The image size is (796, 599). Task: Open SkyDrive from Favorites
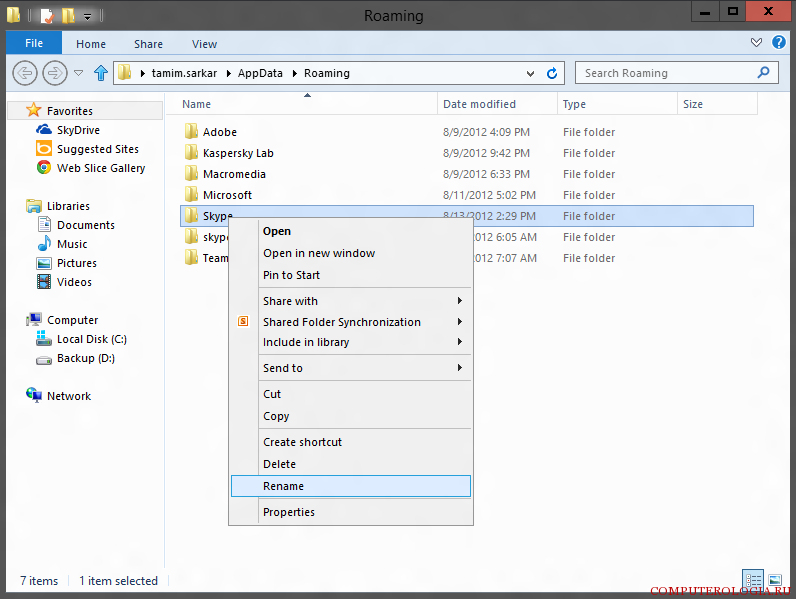tap(78, 130)
